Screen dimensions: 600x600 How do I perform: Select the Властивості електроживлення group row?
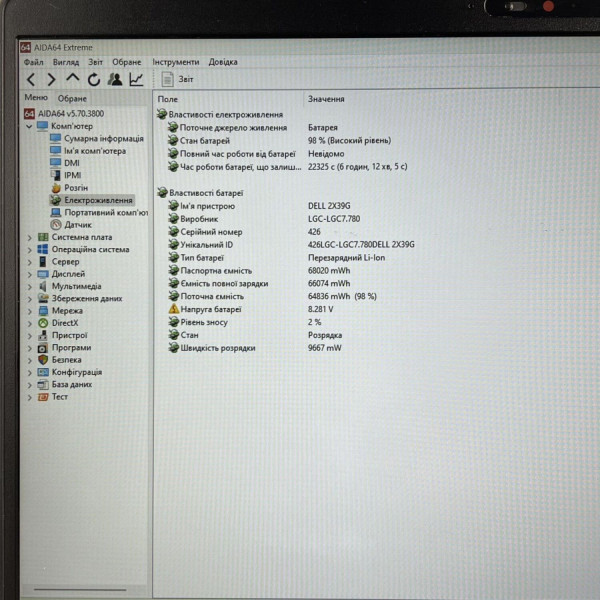tap(220, 114)
